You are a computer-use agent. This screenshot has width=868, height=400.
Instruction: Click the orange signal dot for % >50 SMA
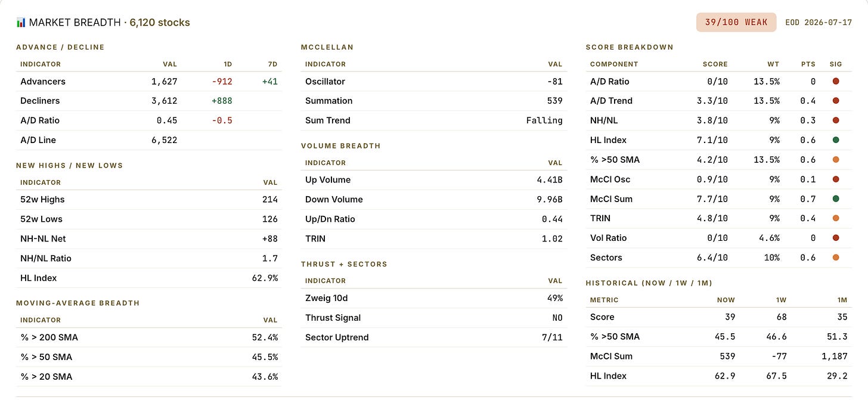click(836, 160)
